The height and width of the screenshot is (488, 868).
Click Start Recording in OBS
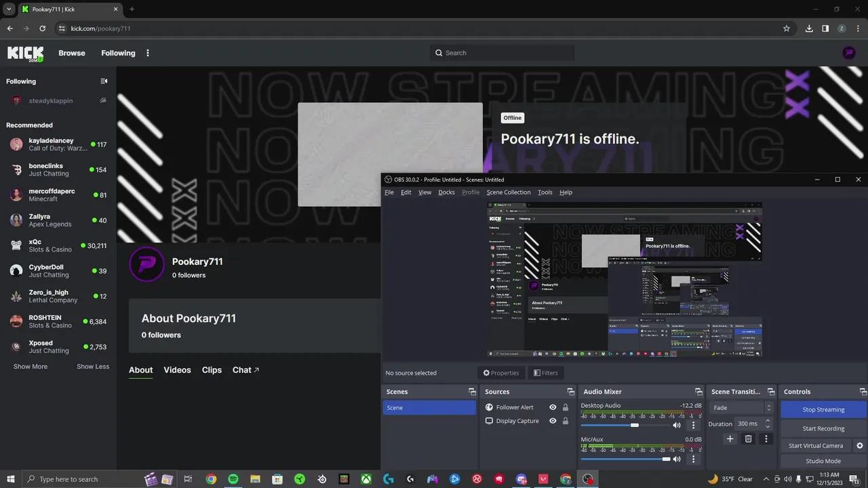[823, 428]
